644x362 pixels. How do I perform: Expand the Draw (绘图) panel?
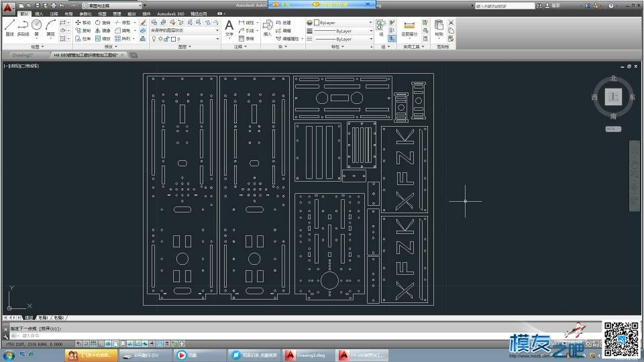37,47
